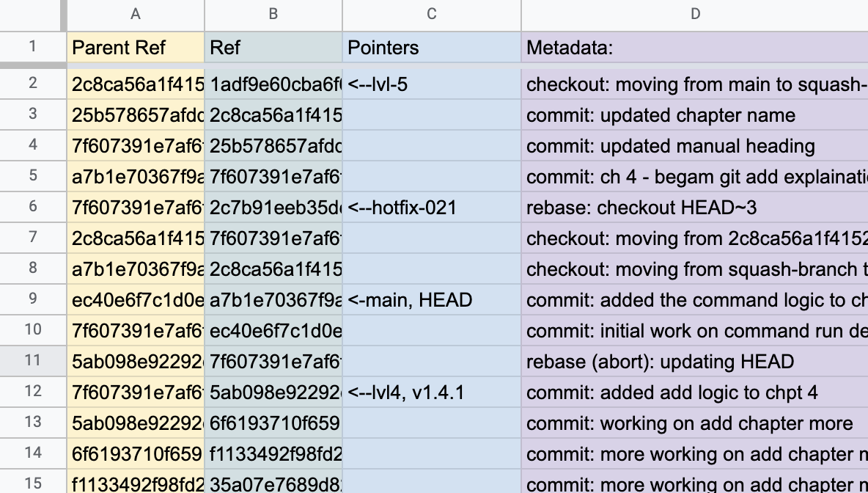Select the "<--lvl4, v1.4.1" pointer cell
The height and width of the screenshot is (493, 868).
tap(432, 392)
